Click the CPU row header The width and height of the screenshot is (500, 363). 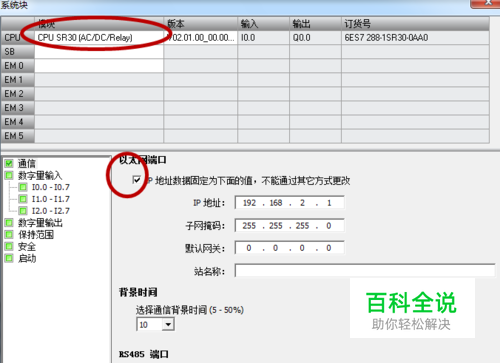click(x=18, y=38)
